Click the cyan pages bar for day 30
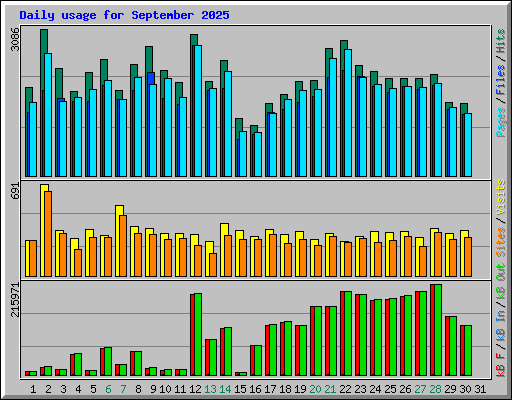 (x=468, y=145)
